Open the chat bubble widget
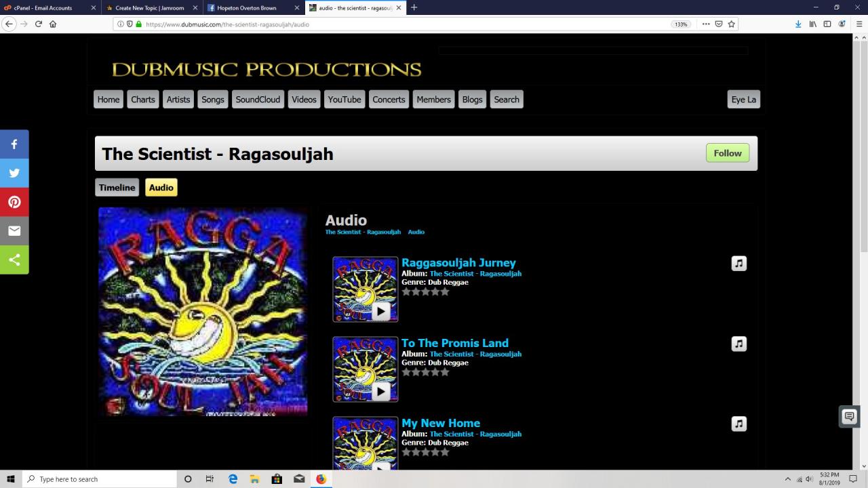 coord(849,417)
